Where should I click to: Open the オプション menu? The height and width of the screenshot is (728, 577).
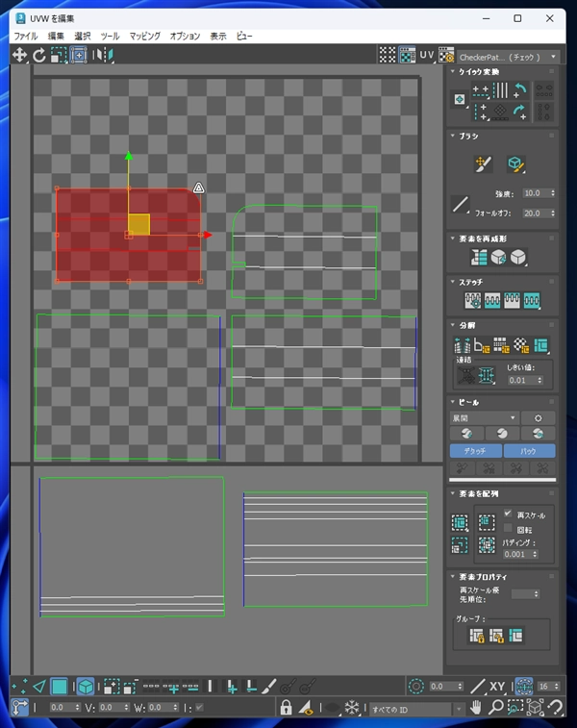point(185,37)
